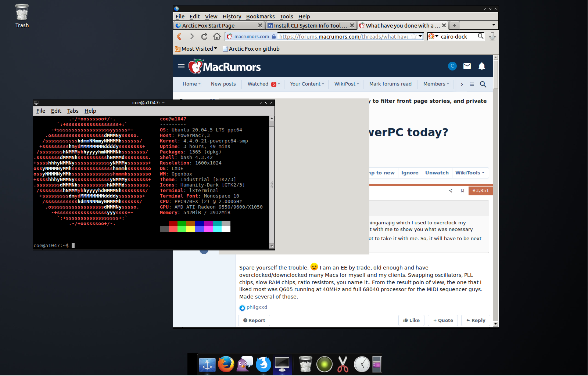Open the browser History menu
The width and height of the screenshot is (588, 376).
pyautogui.click(x=232, y=17)
